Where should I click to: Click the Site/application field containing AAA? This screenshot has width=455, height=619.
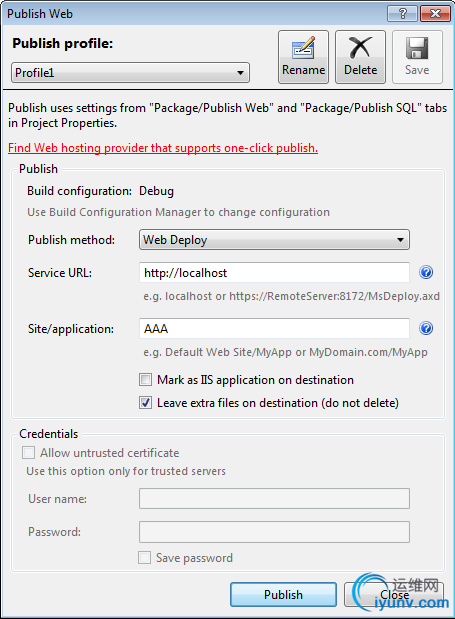tap(274, 328)
